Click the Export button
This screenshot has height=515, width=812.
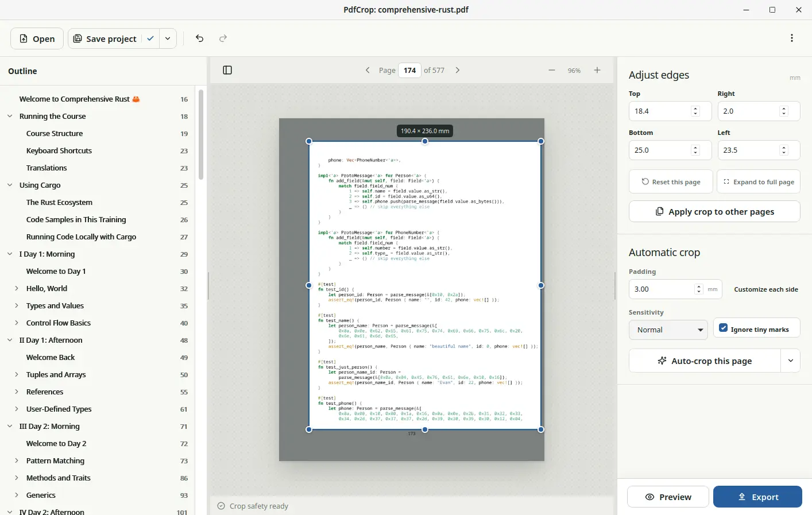tap(757, 497)
